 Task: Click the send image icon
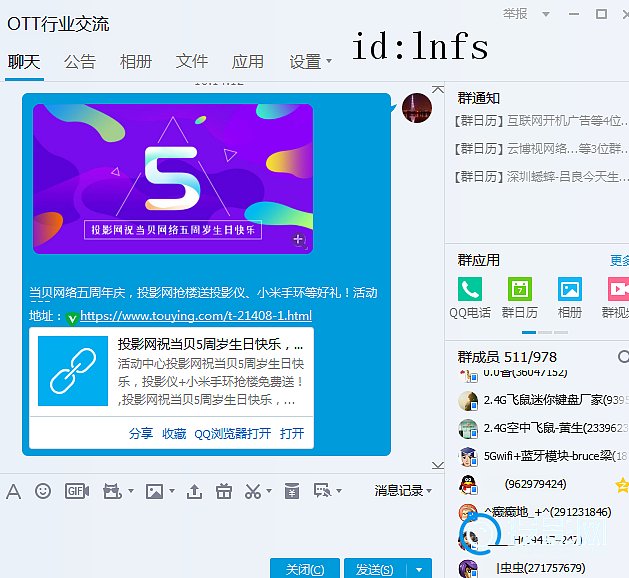tap(154, 491)
